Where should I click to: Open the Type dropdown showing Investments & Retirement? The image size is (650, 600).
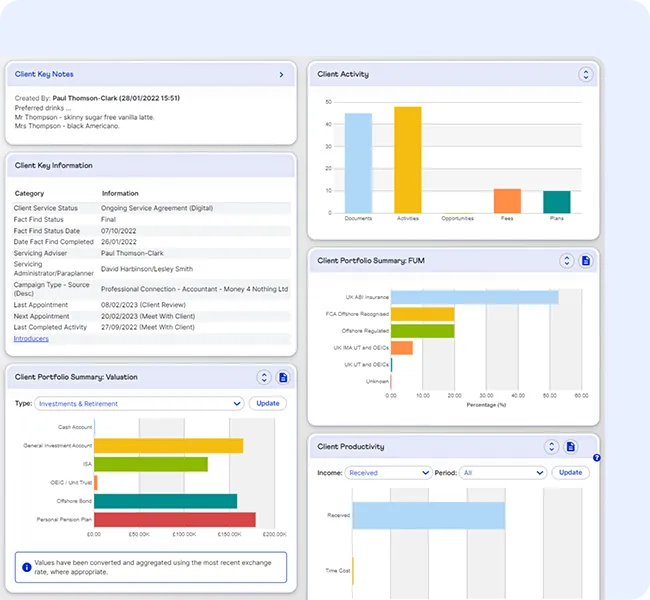coord(139,404)
